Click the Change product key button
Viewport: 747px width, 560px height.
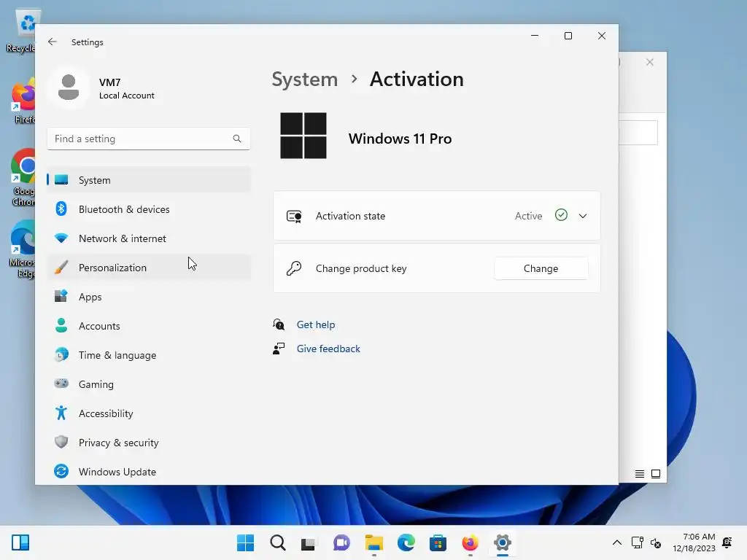[x=541, y=268]
